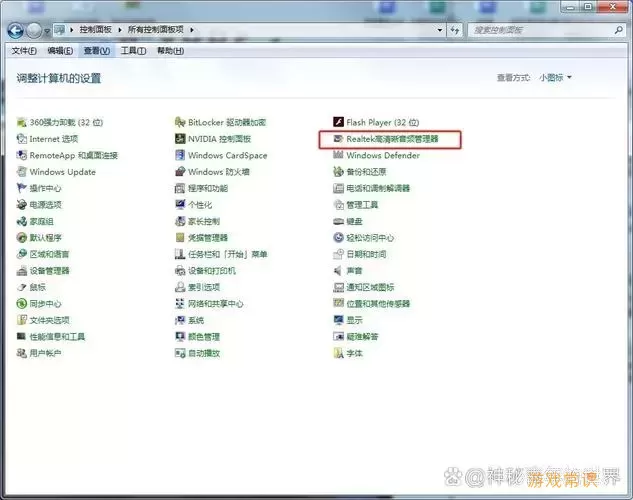The width and height of the screenshot is (633, 500).
Task: Click the 显示 monitor icon
Action: pos(338,320)
